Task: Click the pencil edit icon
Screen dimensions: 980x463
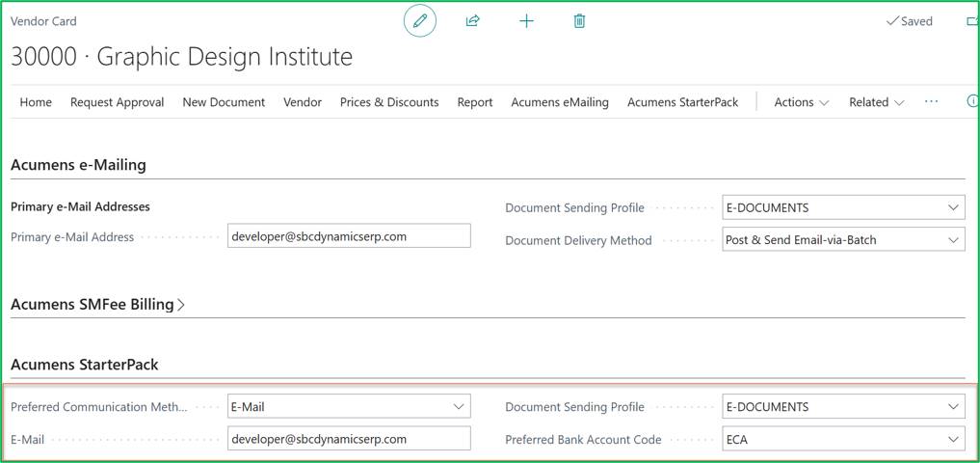Action: (x=420, y=20)
